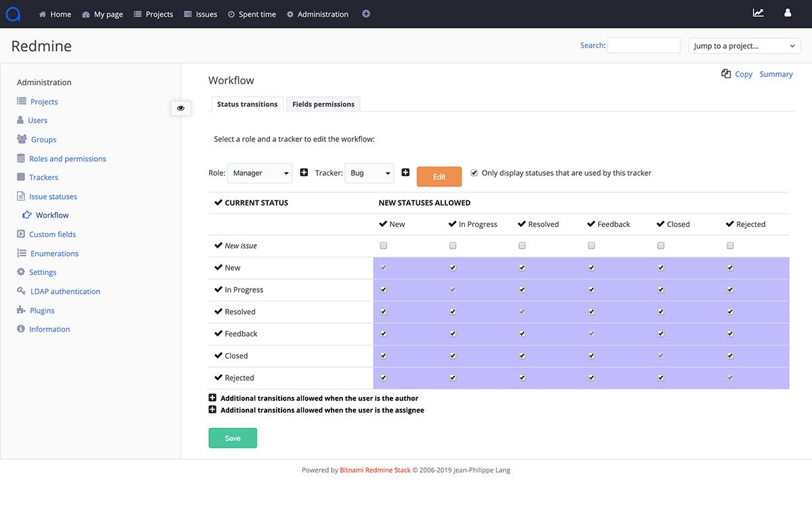The image size is (812, 508).
Task: Click the Redmine page title
Action: pyautogui.click(x=41, y=46)
